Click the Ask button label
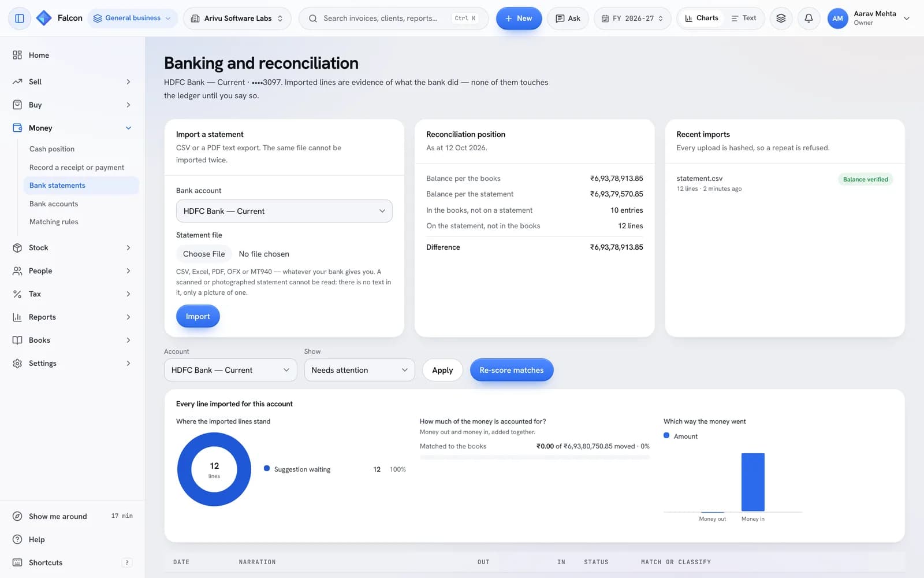The height and width of the screenshot is (578, 924). coord(574,18)
